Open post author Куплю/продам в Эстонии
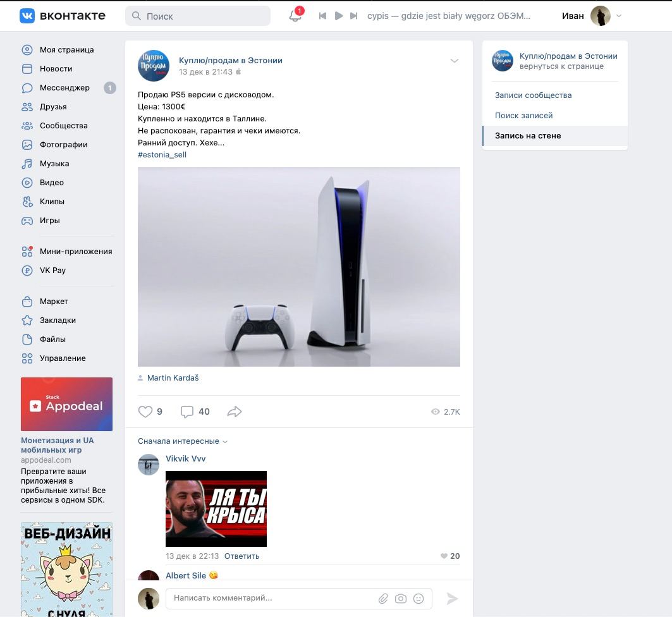The image size is (672, 617). (231, 61)
